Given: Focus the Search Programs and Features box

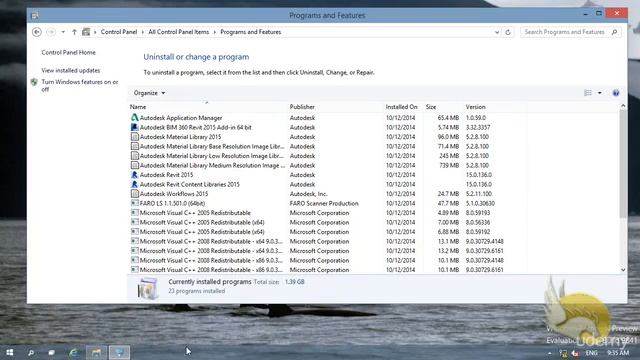Looking at the screenshot, I should pos(571,32).
